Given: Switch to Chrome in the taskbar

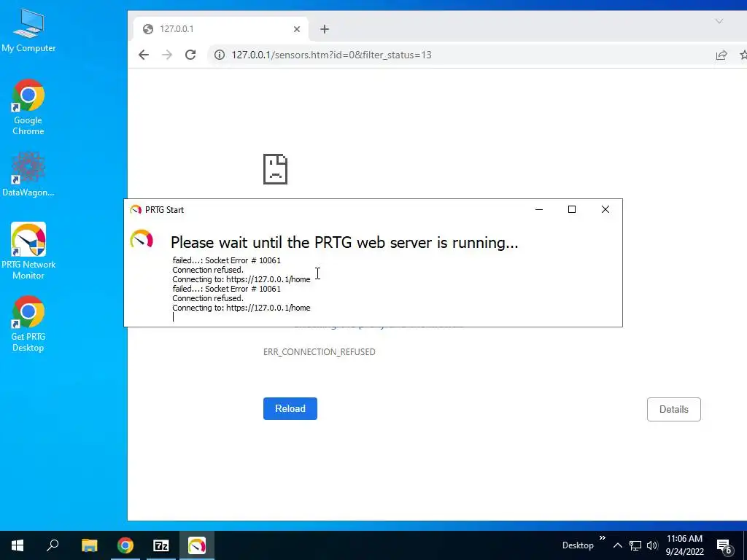Looking at the screenshot, I should tap(125, 545).
